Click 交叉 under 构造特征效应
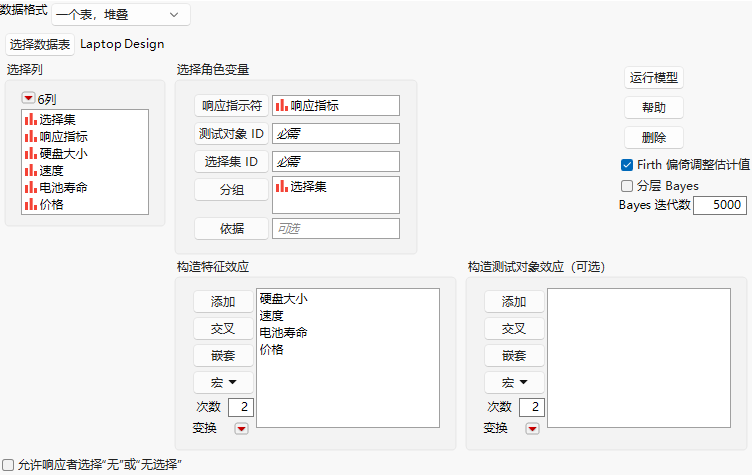Screen dimensions: 752x475 pyautogui.click(x=223, y=329)
